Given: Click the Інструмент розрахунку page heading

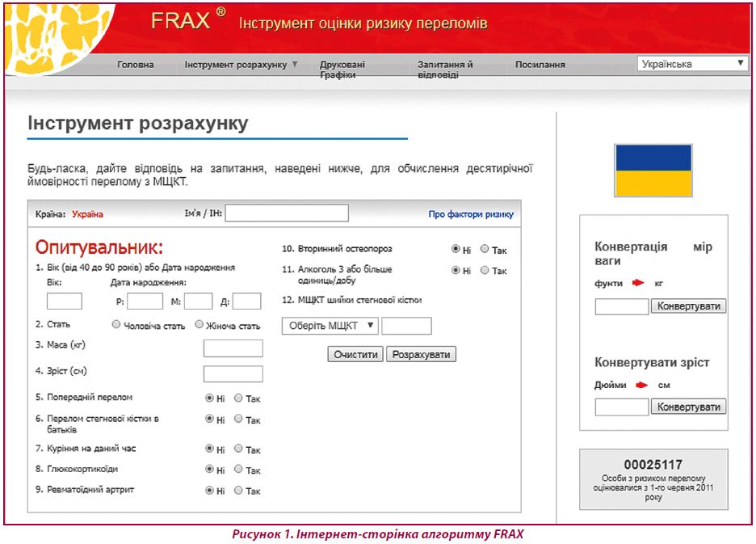Looking at the screenshot, I should point(138,123).
